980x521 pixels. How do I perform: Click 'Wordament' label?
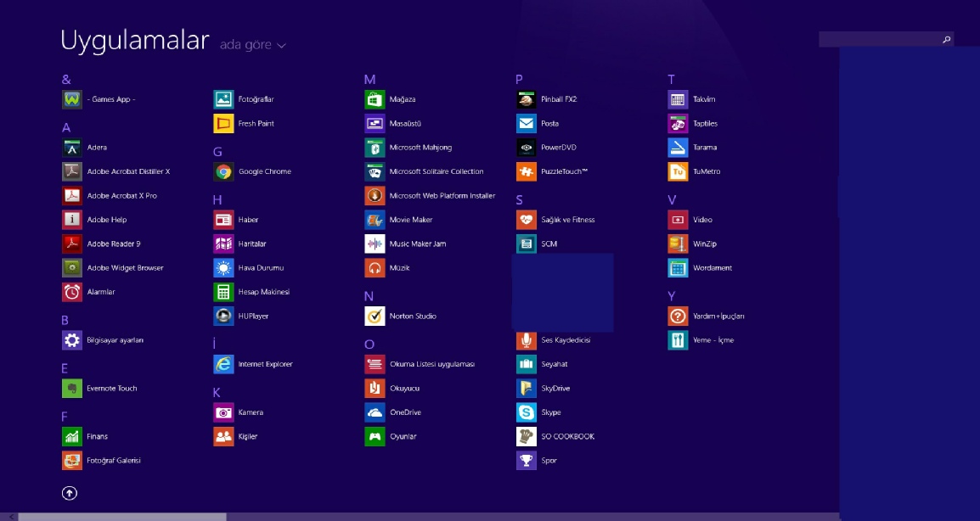click(712, 268)
